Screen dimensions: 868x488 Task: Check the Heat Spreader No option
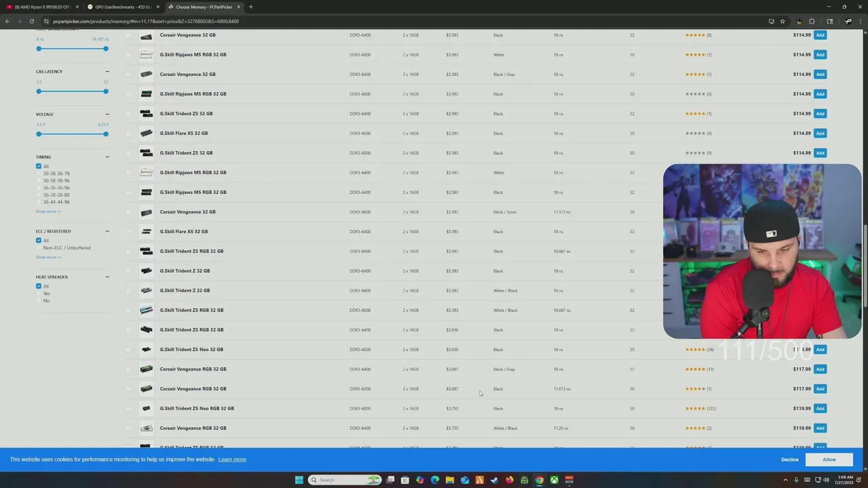click(x=39, y=300)
